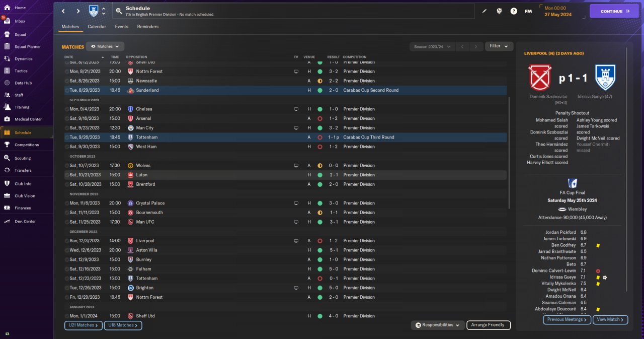Viewport: 644px width, 339px height.
Task: Open Tactics in the sidebar
Action: point(21,71)
